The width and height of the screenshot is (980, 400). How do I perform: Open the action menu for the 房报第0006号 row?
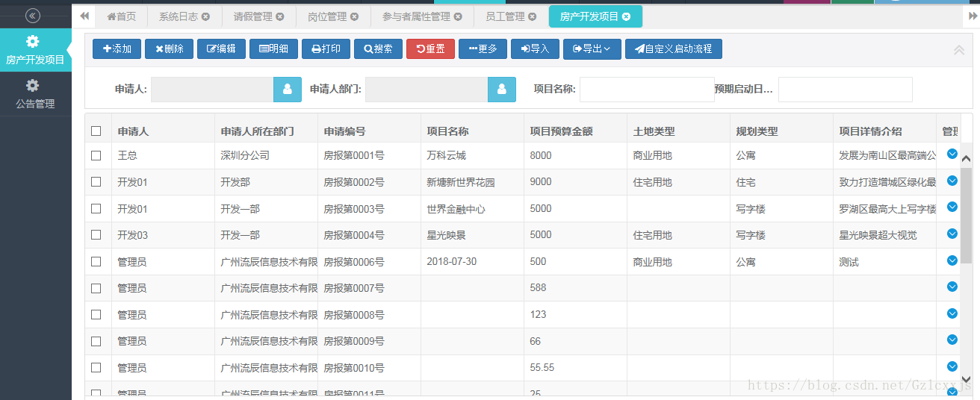[952, 260]
